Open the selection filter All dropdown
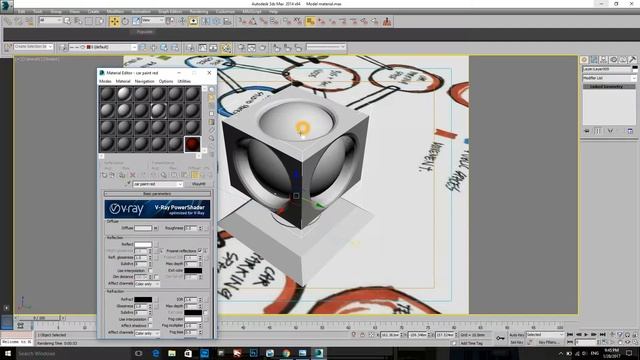The image size is (640, 360). coord(50,20)
